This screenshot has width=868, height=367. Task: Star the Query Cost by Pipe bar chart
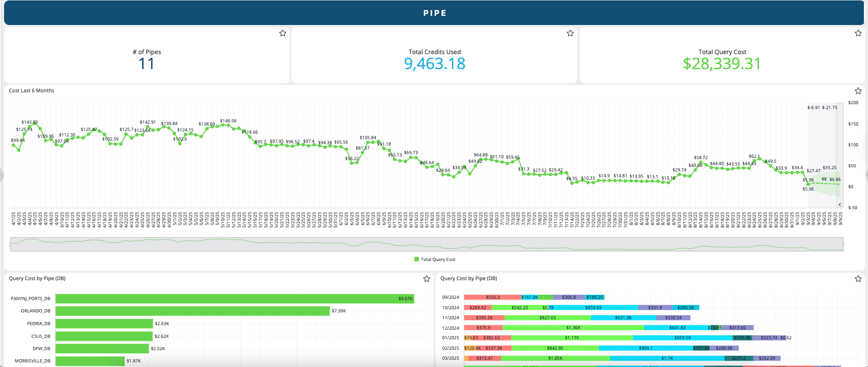[427, 279]
